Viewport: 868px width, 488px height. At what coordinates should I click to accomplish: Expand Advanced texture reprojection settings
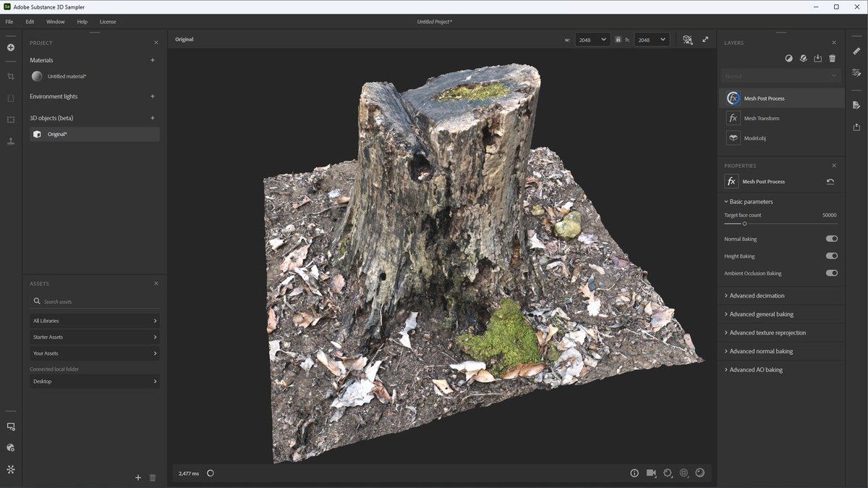point(767,333)
